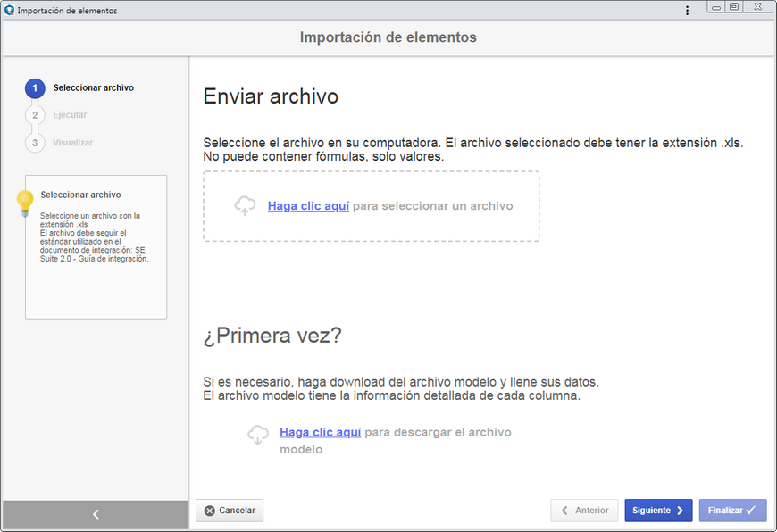Click the Cancelar button
The height and width of the screenshot is (532, 777).
(230, 511)
